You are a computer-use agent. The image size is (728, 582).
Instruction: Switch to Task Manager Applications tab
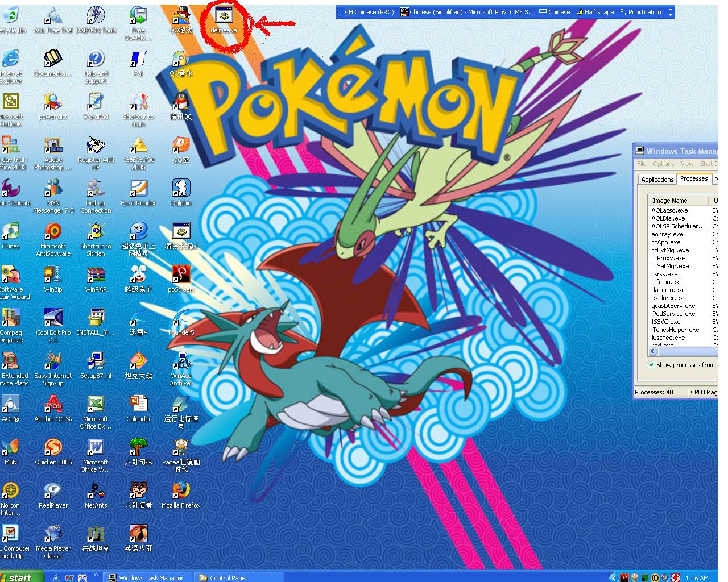pos(657,180)
